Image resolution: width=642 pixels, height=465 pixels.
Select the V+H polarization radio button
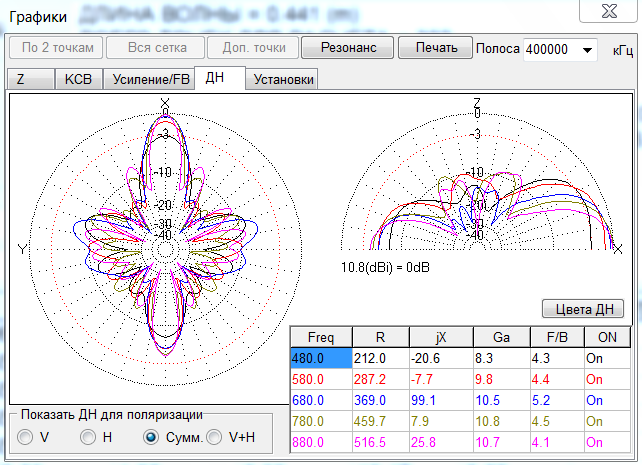click(x=213, y=437)
